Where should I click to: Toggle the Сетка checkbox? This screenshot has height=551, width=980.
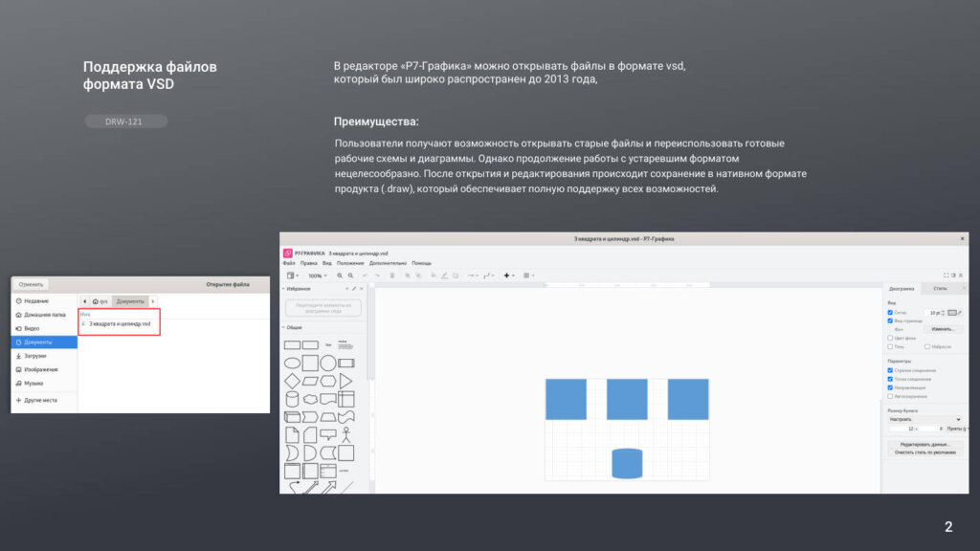pos(890,312)
